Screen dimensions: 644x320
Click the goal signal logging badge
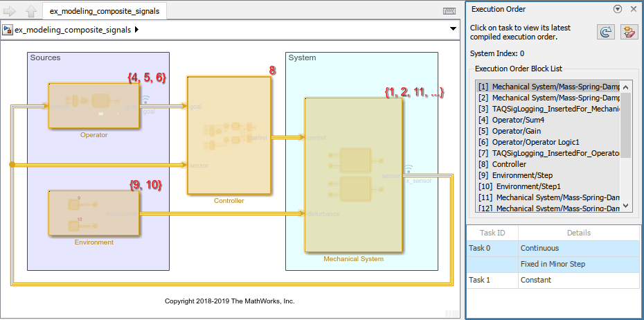coord(146,100)
